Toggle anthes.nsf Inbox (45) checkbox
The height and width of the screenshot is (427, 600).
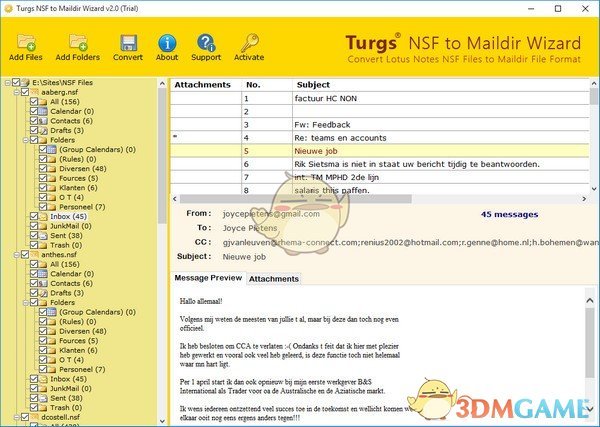click(x=34, y=379)
